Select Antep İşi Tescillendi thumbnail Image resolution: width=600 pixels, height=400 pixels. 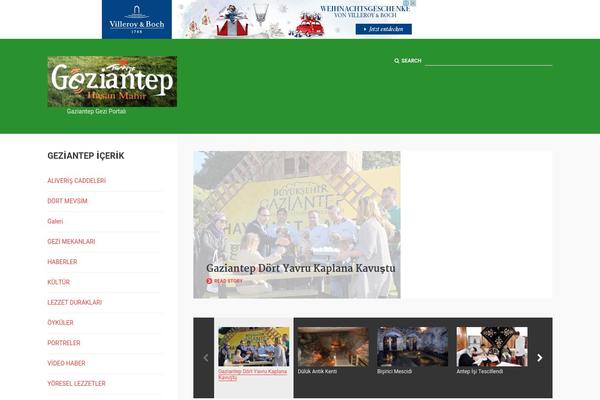point(492,346)
